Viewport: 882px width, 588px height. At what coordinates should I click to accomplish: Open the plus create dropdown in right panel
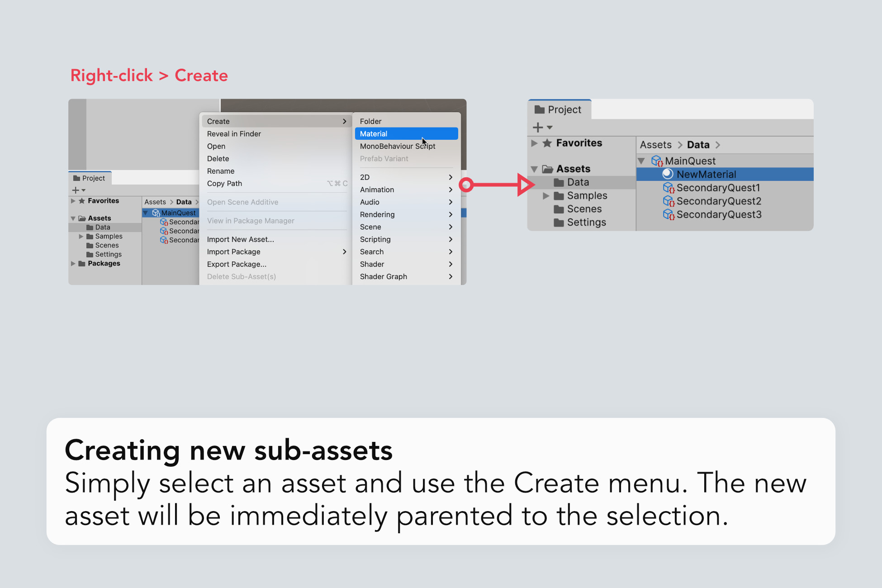pos(542,128)
